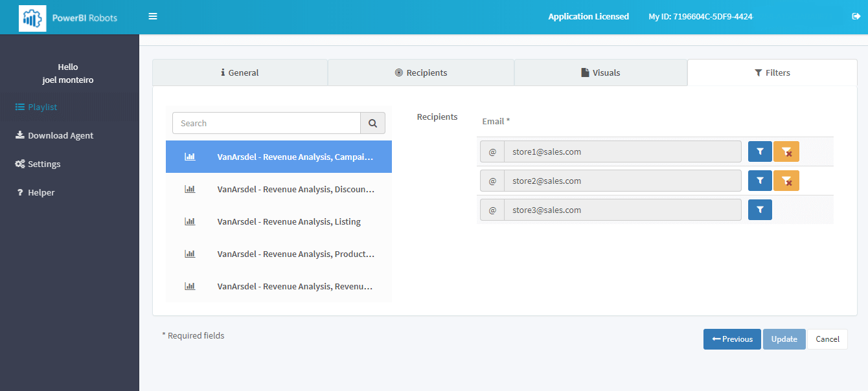The width and height of the screenshot is (868, 391).
Task: Click the PowerBI Robots logo
Action: (33, 17)
